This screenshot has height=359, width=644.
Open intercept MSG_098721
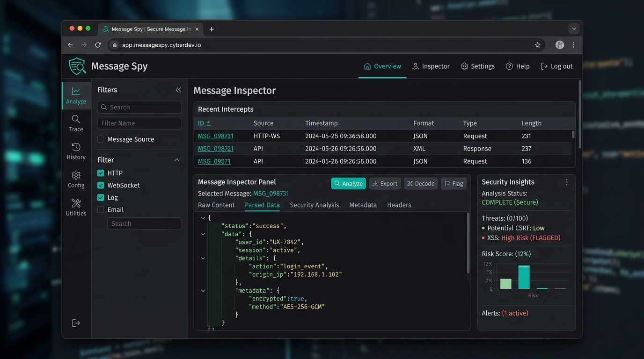(x=215, y=149)
